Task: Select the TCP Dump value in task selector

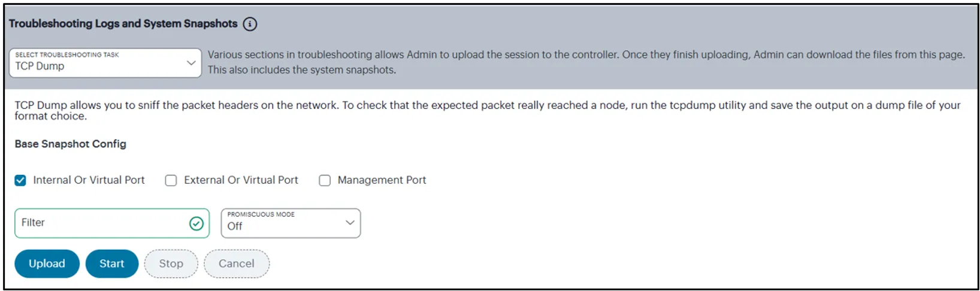Action: pyautogui.click(x=40, y=66)
